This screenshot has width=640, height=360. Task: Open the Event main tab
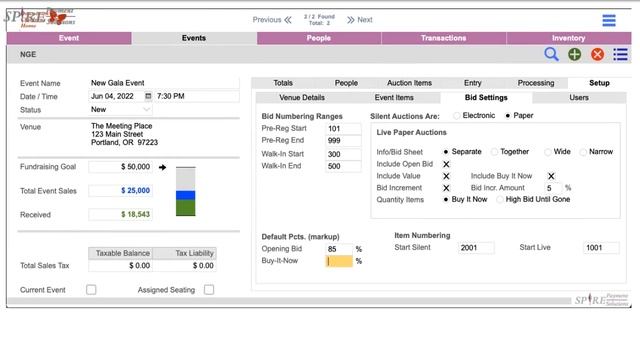(x=69, y=38)
